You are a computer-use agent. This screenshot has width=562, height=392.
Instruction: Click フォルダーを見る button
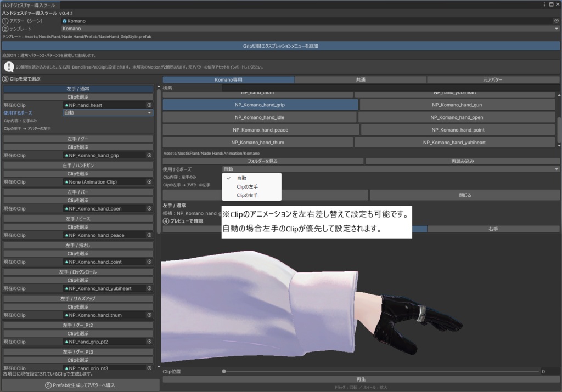(x=263, y=161)
